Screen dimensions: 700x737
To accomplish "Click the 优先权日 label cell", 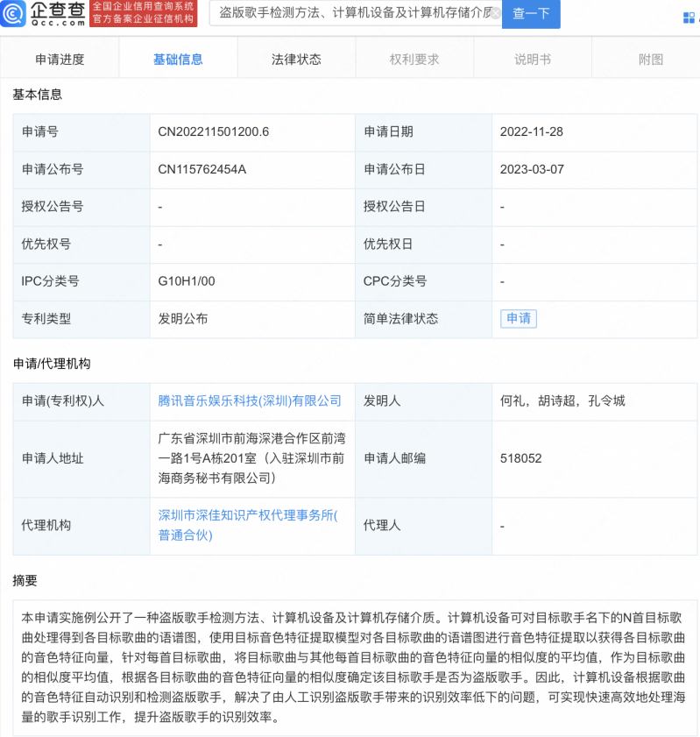I will pyautogui.click(x=423, y=244).
